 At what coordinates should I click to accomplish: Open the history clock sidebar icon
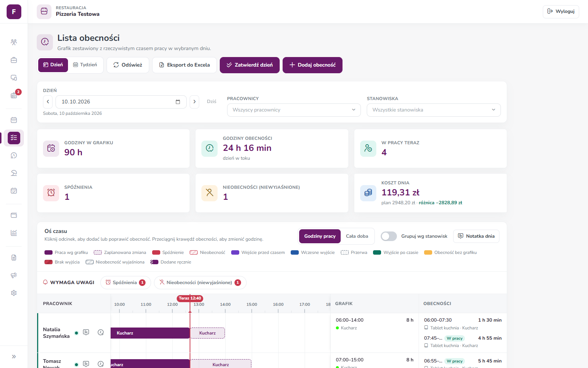coord(14,155)
